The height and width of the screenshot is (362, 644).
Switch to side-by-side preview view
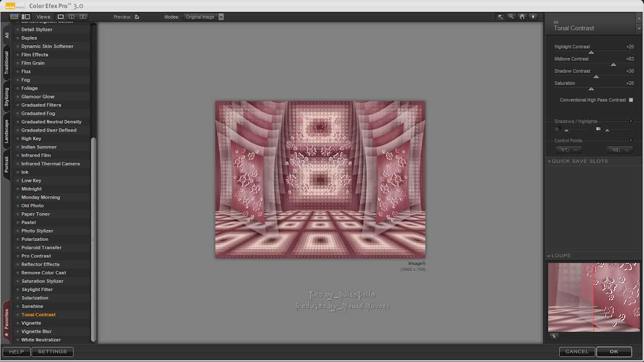pyautogui.click(x=83, y=17)
